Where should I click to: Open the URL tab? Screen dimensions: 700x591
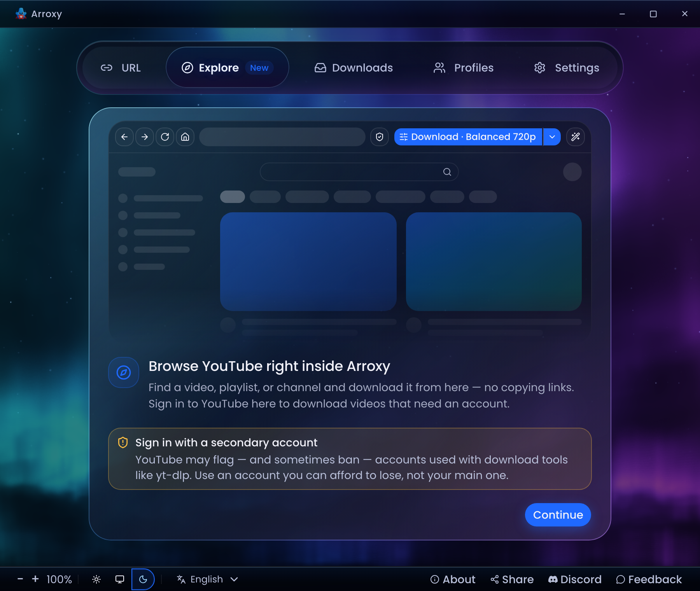point(121,68)
